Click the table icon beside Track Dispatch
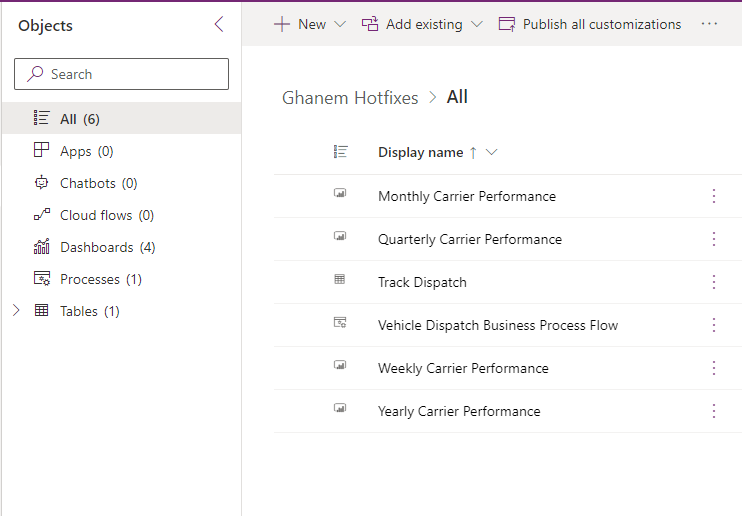Image resolution: width=742 pixels, height=516 pixels. [340, 281]
